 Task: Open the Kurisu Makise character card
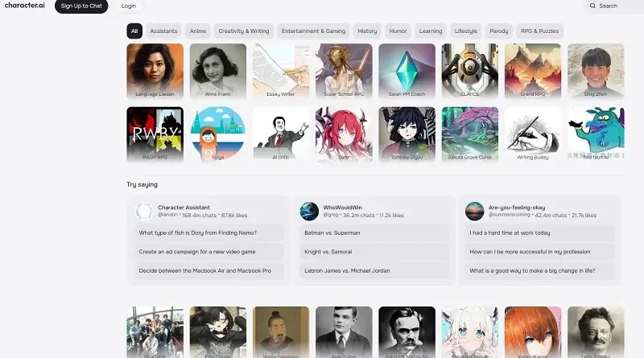(x=533, y=332)
